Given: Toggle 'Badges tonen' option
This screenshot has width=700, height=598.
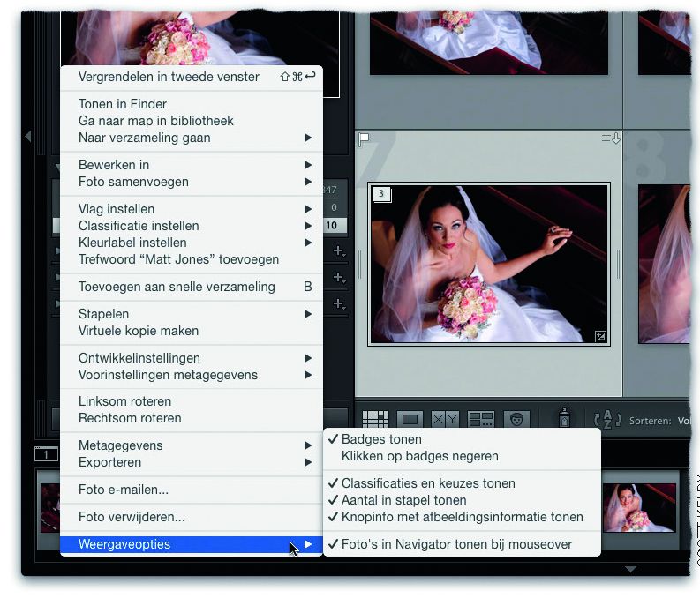Looking at the screenshot, I should click(x=381, y=439).
